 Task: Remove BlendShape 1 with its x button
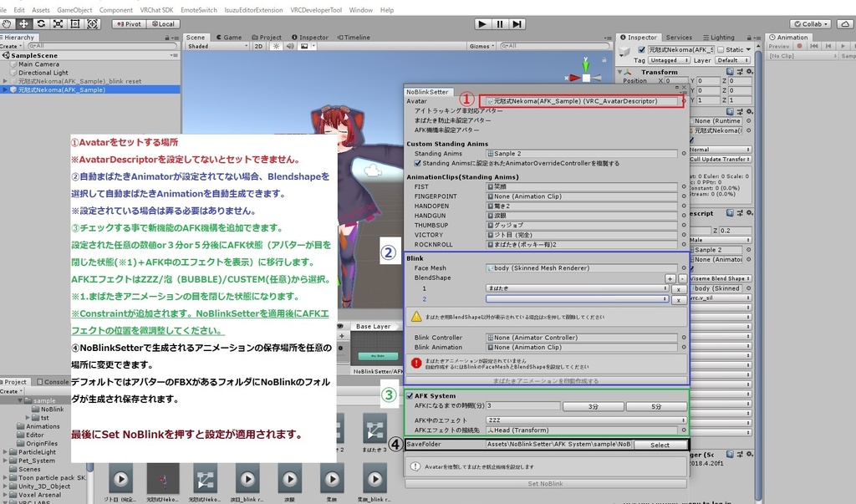(679, 289)
